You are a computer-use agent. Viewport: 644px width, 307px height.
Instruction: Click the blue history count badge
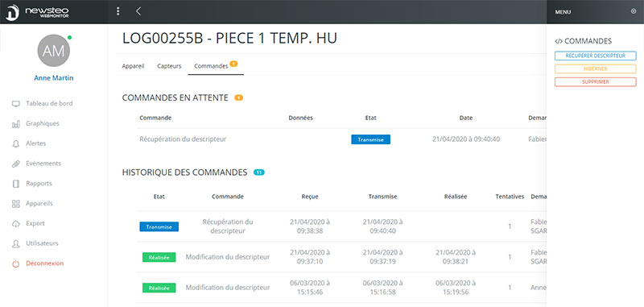pyautogui.click(x=259, y=172)
